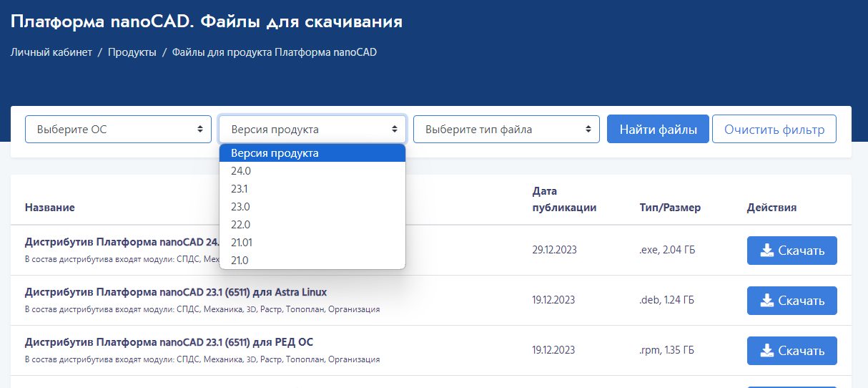The image size is (868, 388).
Task: Download the Astra Linux .deb distribution
Action: coord(792,301)
